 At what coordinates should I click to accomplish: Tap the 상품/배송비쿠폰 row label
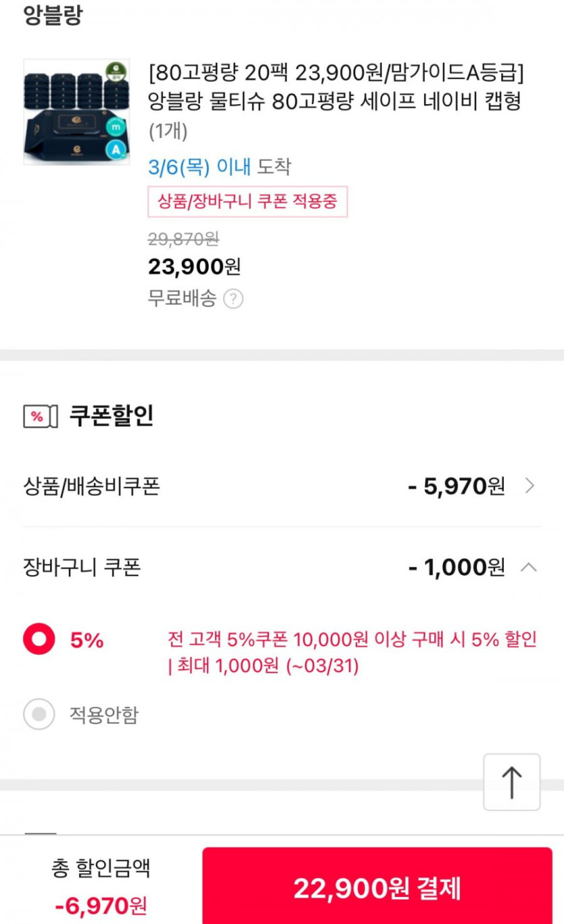(x=92, y=486)
